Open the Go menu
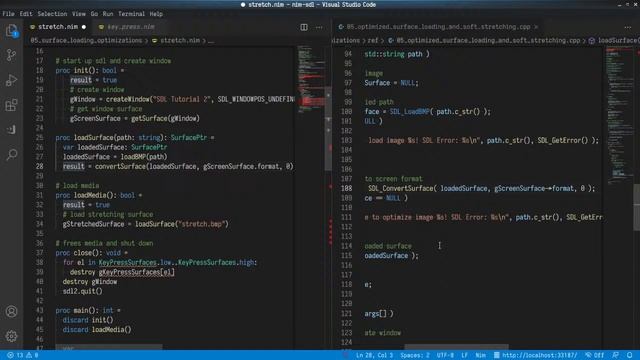The height and width of the screenshot is (360, 640). coord(94,14)
